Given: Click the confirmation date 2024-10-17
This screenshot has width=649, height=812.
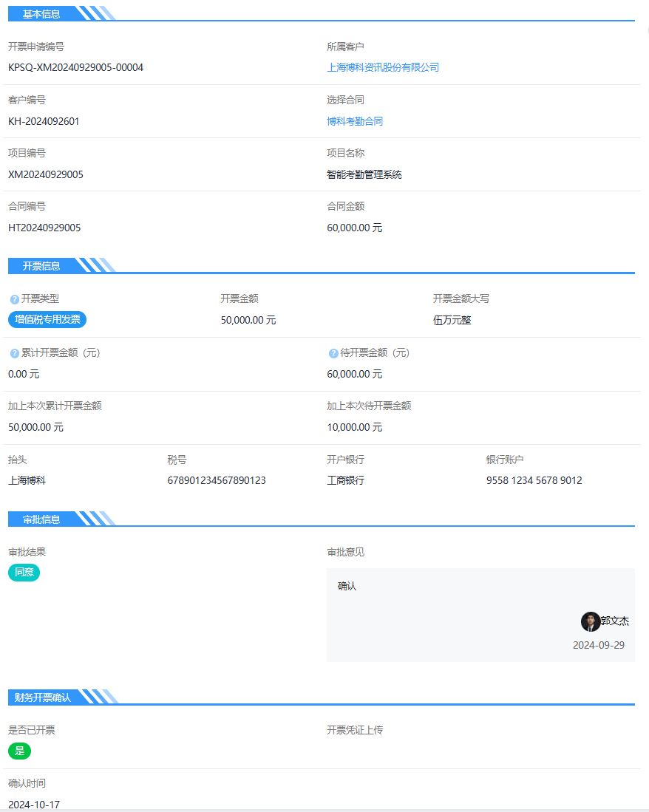Looking at the screenshot, I should pos(34,804).
